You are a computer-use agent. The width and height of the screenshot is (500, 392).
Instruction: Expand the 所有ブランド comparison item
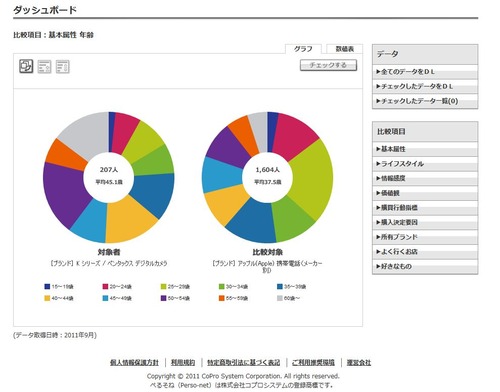425,237
